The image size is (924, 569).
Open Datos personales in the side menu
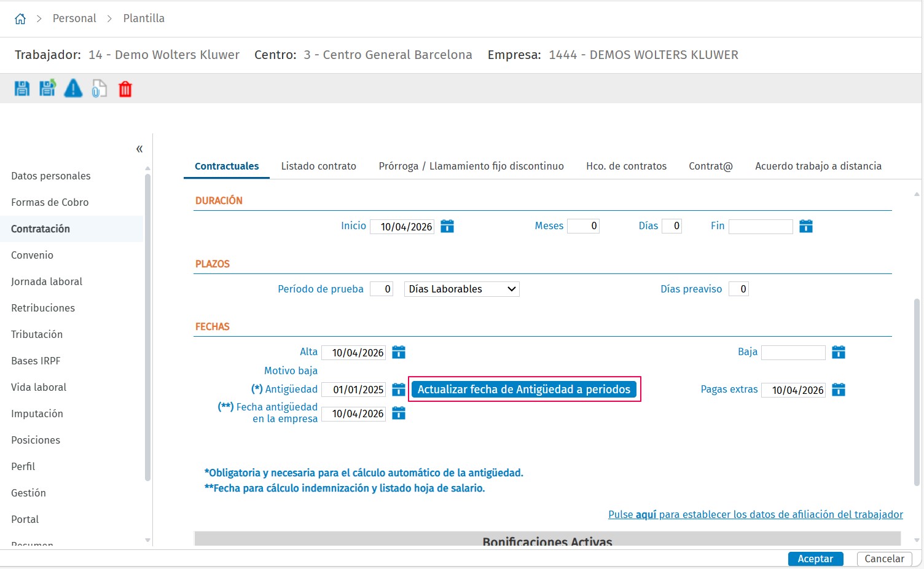51,176
